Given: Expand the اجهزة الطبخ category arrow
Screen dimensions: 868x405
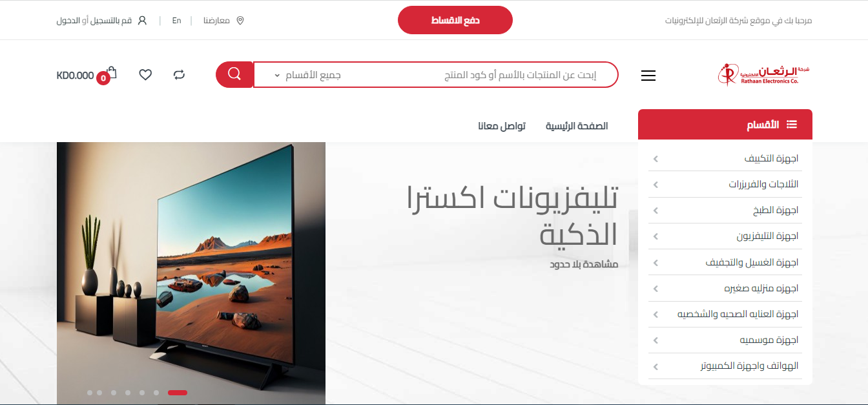Looking at the screenshot, I should tap(656, 211).
